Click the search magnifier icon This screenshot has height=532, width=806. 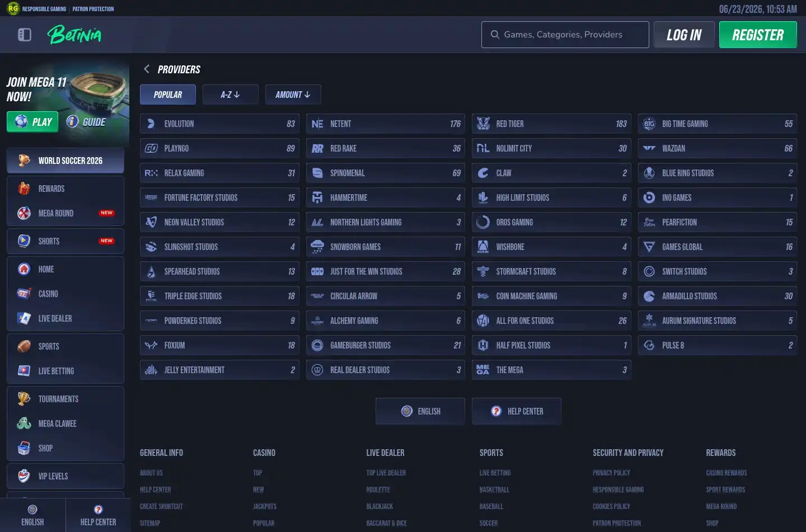[x=495, y=35]
